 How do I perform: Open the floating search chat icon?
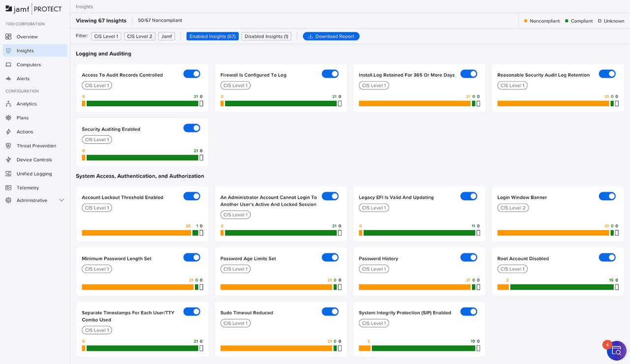coord(616,351)
